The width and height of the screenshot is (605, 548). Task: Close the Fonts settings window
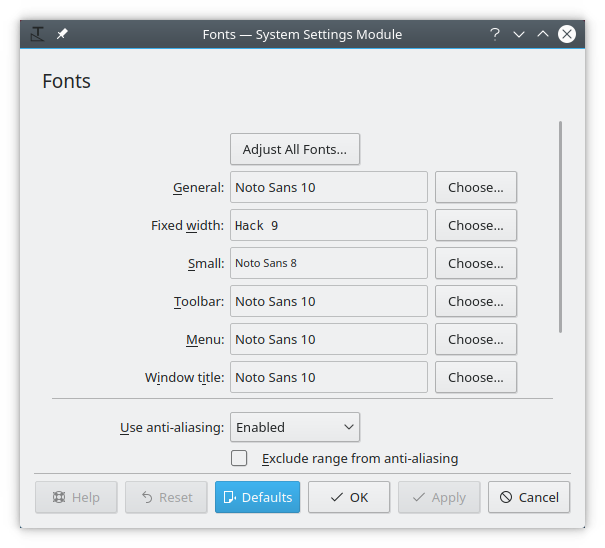[x=567, y=34]
